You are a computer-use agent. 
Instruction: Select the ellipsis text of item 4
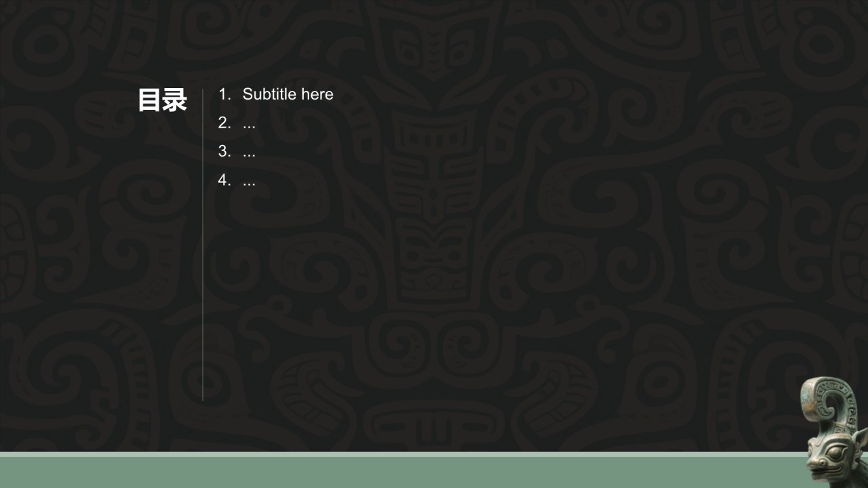(x=249, y=183)
